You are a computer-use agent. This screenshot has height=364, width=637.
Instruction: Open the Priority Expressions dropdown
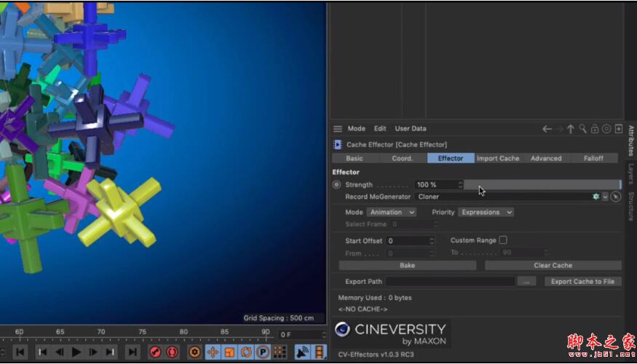point(486,213)
